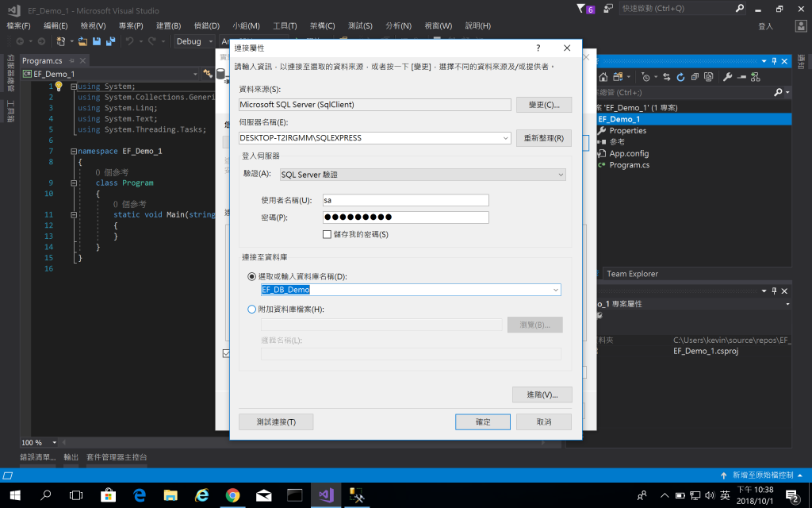Toggle auto-hide pin on Solution Explorer panel
This screenshot has width=812, height=508.
click(774, 61)
